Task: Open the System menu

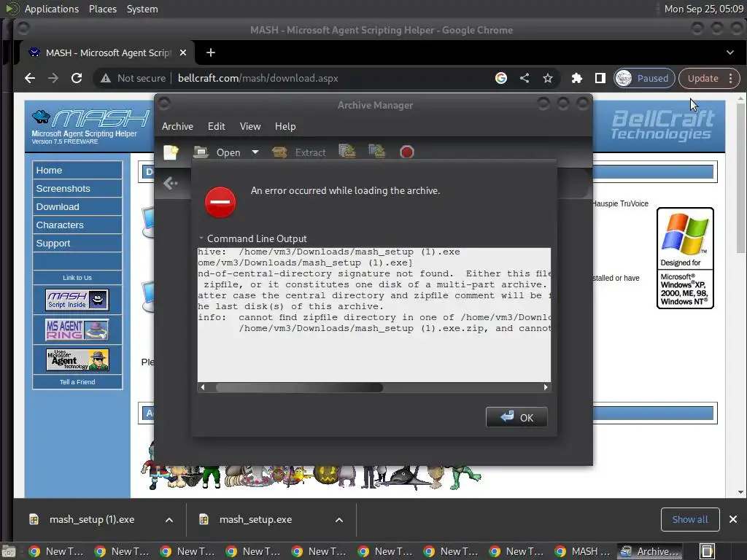Action: [x=142, y=9]
